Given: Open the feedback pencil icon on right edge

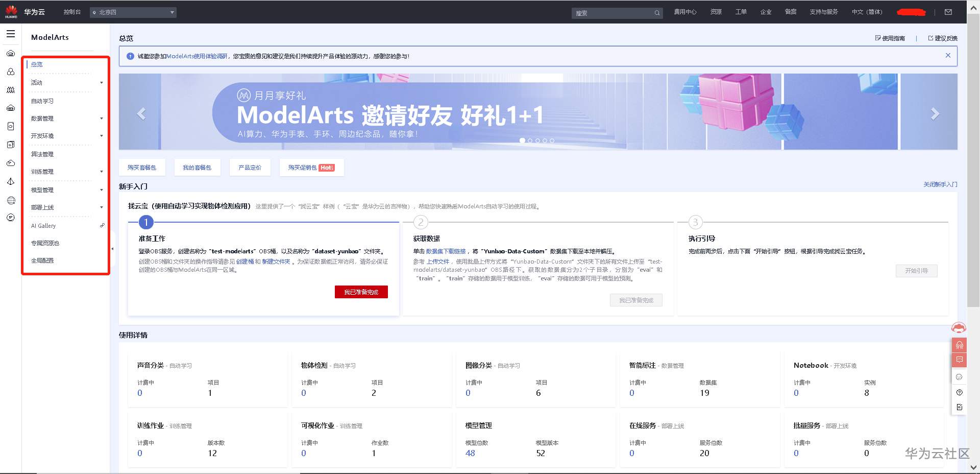Looking at the screenshot, I should [960, 407].
